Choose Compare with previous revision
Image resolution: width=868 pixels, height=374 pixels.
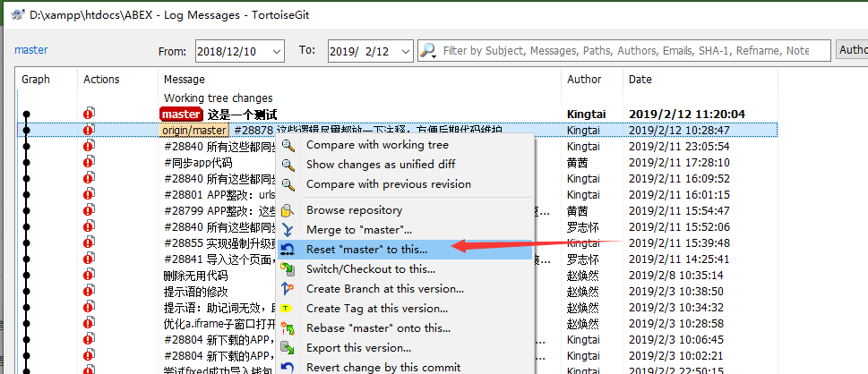(389, 184)
